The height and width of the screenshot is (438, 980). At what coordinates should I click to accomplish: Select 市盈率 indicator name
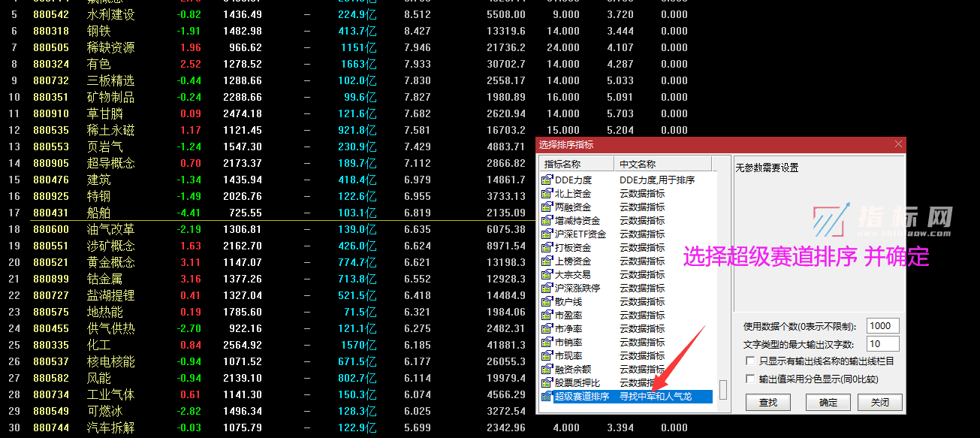coord(568,316)
